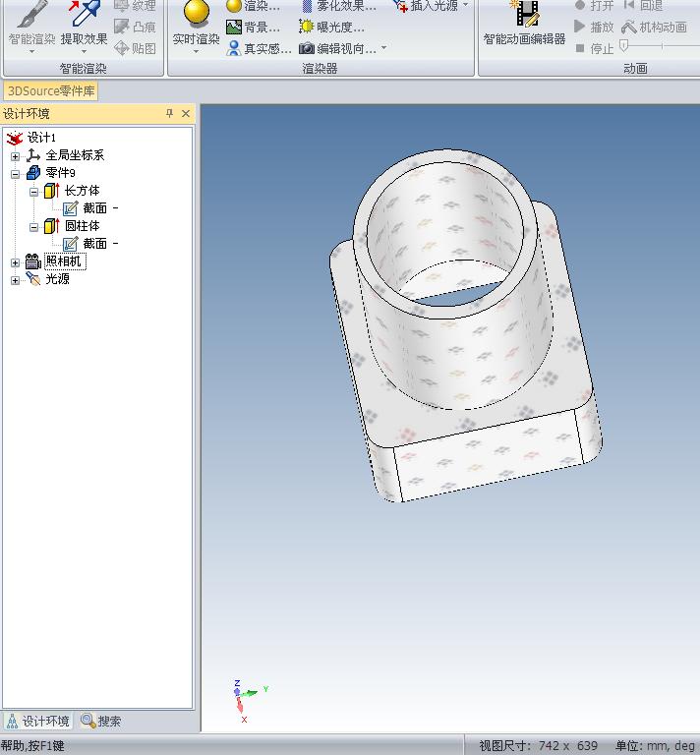Expand the 全局坐标系 tree node
The height and width of the screenshot is (755, 700).
(15, 155)
